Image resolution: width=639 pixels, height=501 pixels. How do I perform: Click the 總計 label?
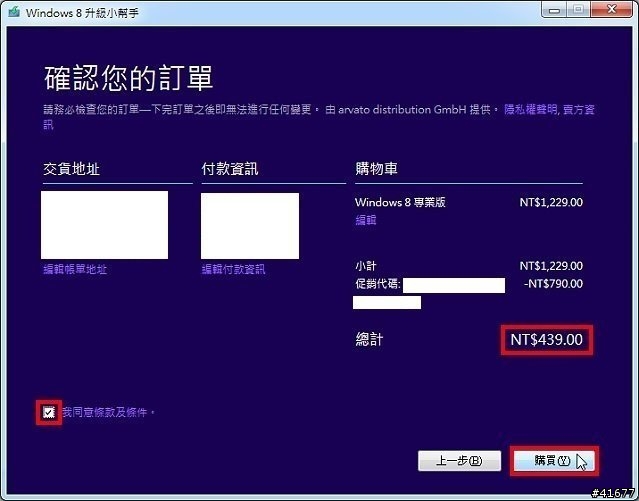369,339
